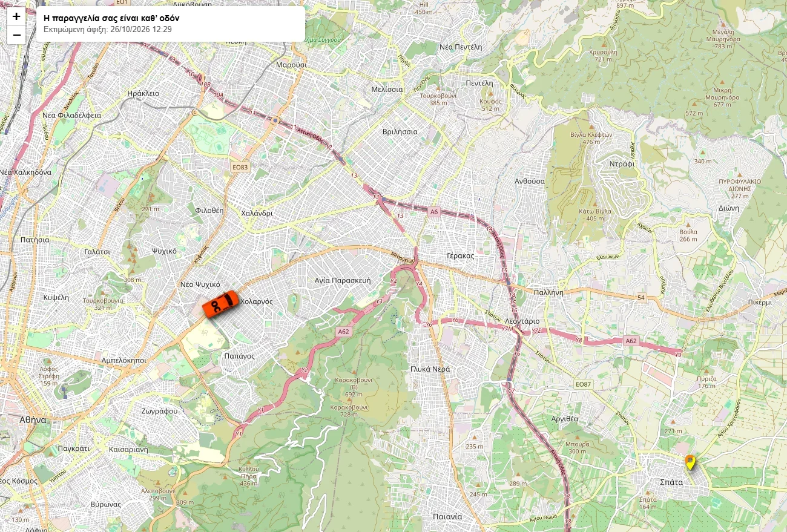The image size is (787, 532).
Task: Click the Ντράφι map label
Action: (622, 164)
